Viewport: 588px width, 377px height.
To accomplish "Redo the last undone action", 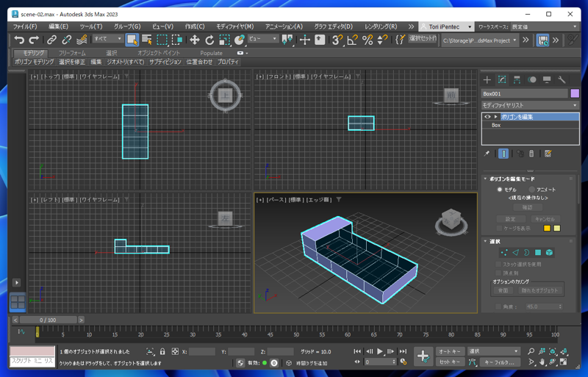I will [x=34, y=40].
